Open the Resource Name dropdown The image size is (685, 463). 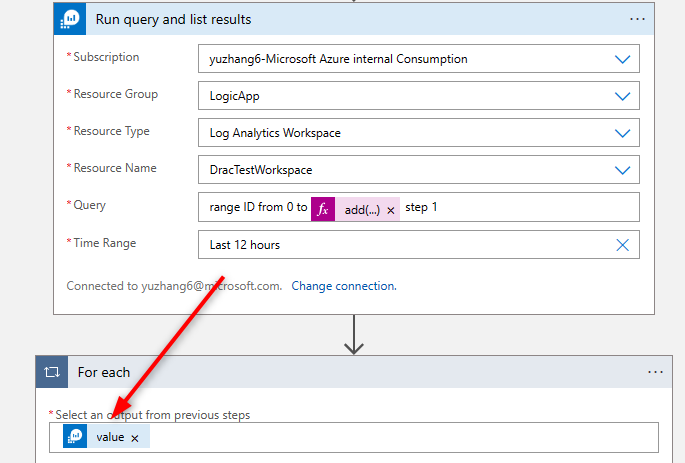point(622,170)
